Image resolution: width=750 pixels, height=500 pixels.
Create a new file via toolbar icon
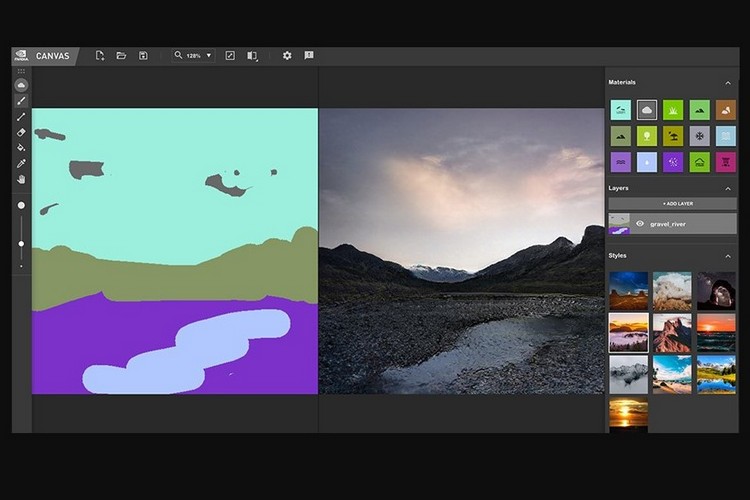pos(99,56)
